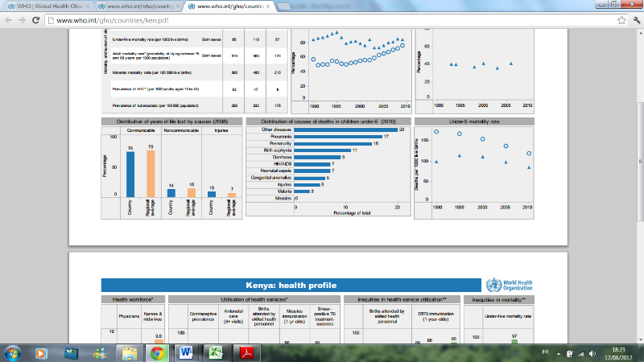This screenshot has width=644, height=362.
Task: Click 'Utilisation of health services' header
Action: (254, 299)
